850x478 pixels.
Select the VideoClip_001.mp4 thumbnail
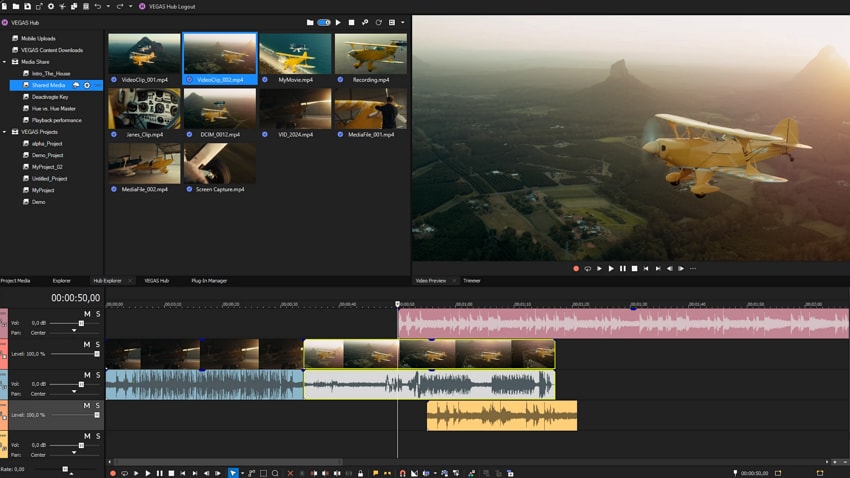144,54
